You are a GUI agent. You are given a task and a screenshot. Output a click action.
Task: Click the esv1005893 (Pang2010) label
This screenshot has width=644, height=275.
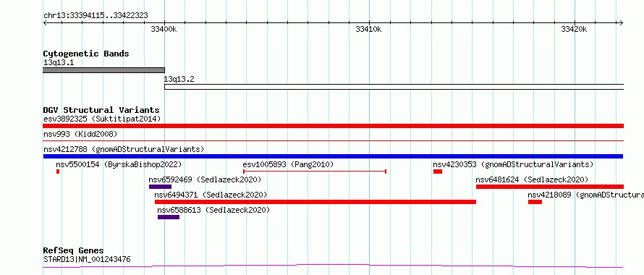pyautogui.click(x=288, y=164)
